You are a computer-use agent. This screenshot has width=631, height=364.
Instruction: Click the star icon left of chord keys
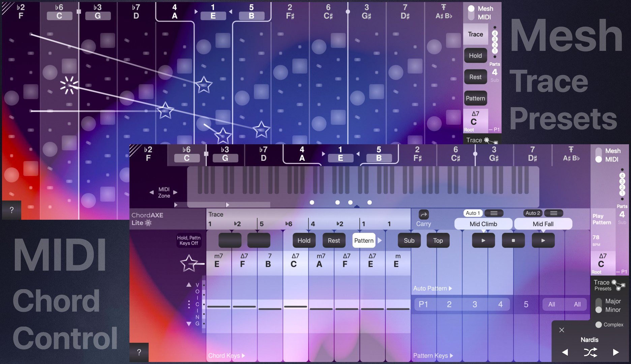click(188, 263)
